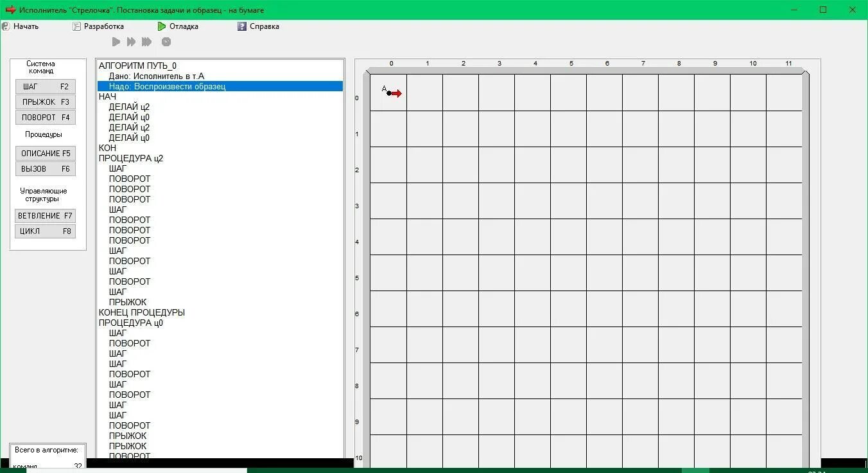Click the red arrow icon in title bar
This screenshot has width=868, height=473.
pos(10,10)
